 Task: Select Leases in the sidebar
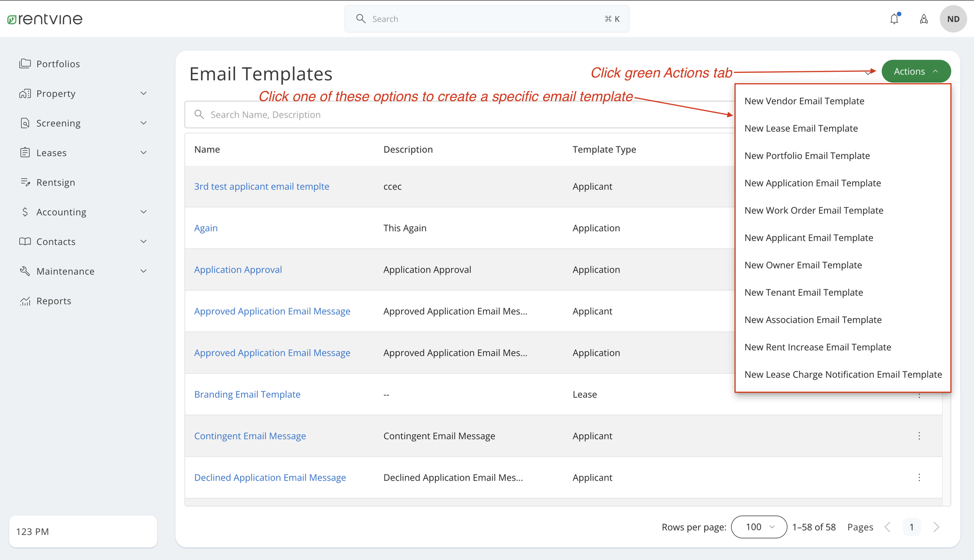point(51,152)
